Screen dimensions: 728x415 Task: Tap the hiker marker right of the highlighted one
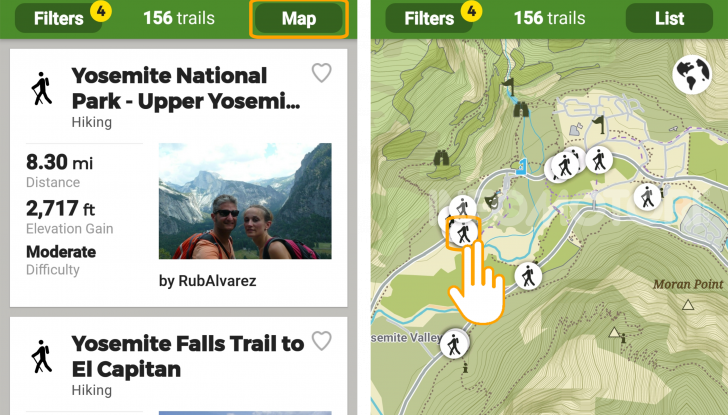[528, 275]
